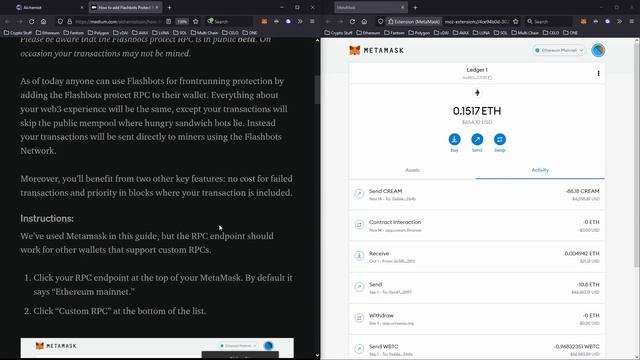Click the tracking protection shield in right browser
This screenshot has width=640, height=360.
[380, 21]
